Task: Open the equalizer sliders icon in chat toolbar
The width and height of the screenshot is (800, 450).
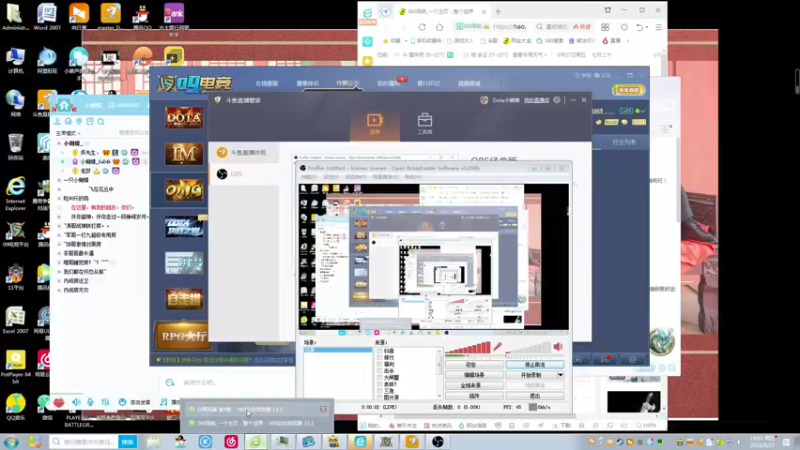Action: point(105,402)
